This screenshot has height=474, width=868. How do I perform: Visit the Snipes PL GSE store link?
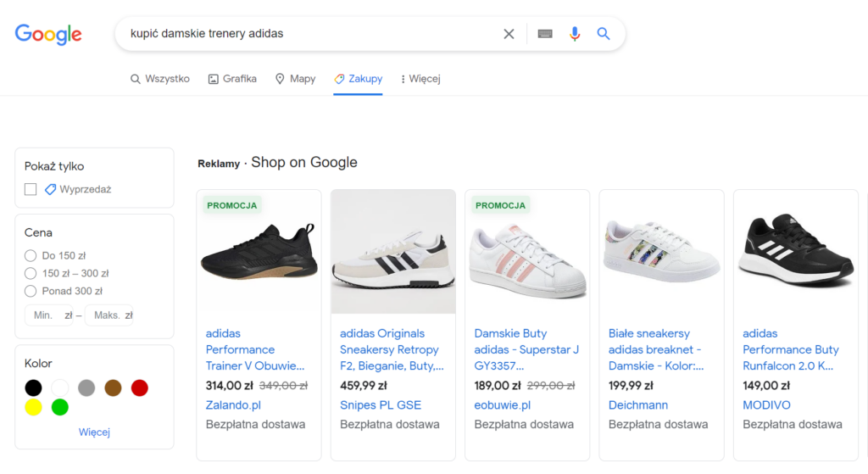click(381, 404)
